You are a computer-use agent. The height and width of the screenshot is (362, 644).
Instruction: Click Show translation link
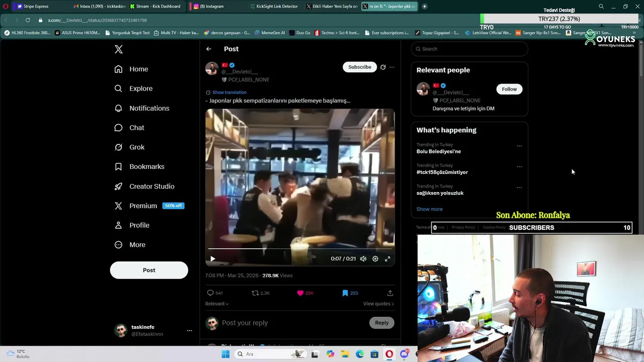[x=229, y=93]
